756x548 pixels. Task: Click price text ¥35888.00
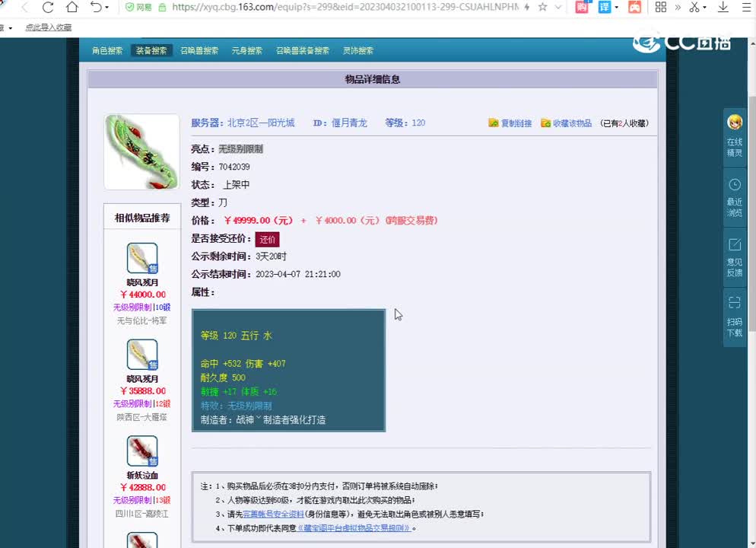[x=143, y=390]
